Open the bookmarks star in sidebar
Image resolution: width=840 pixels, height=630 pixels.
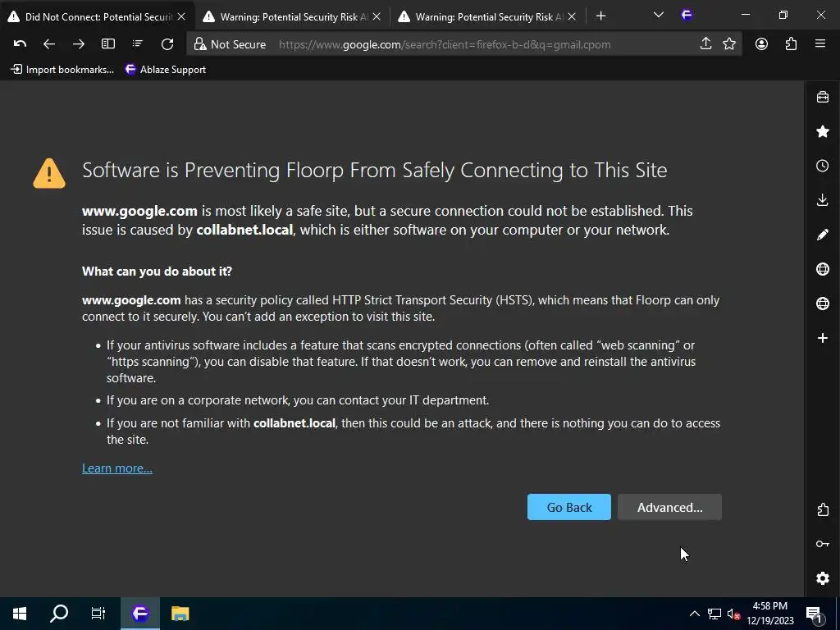coord(822,131)
